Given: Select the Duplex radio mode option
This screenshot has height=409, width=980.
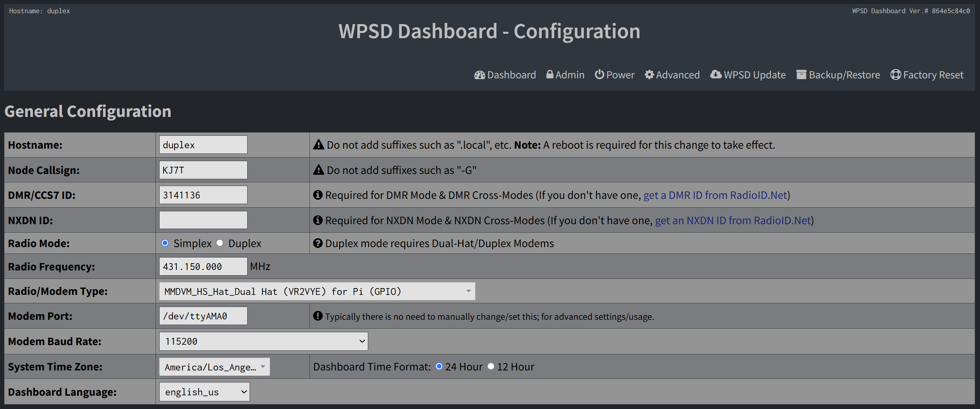Looking at the screenshot, I should click(x=220, y=243).
